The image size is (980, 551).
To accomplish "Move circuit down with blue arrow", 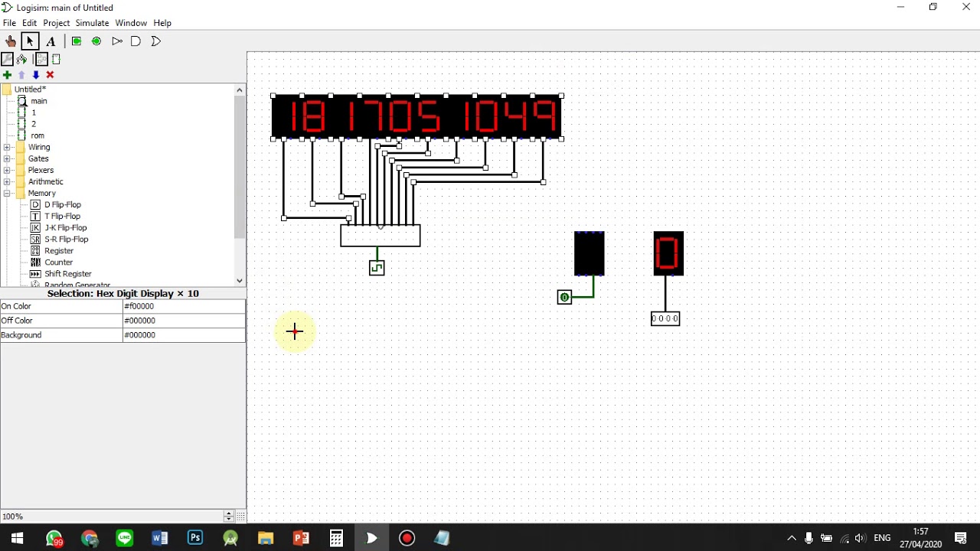I will [x=36, y=75].
